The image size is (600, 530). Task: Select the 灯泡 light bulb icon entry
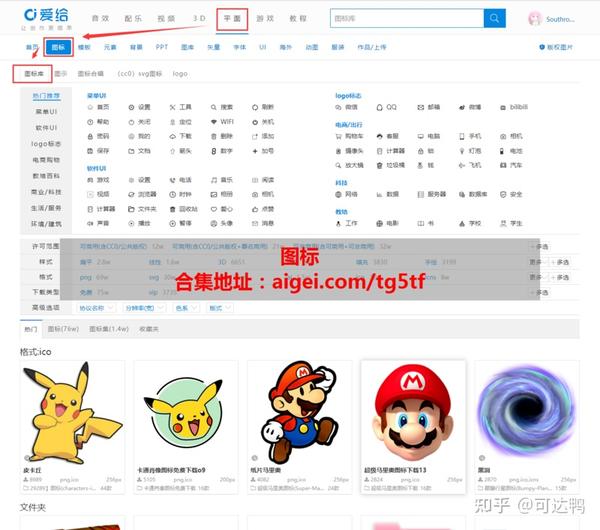click(x=470, y=151)
